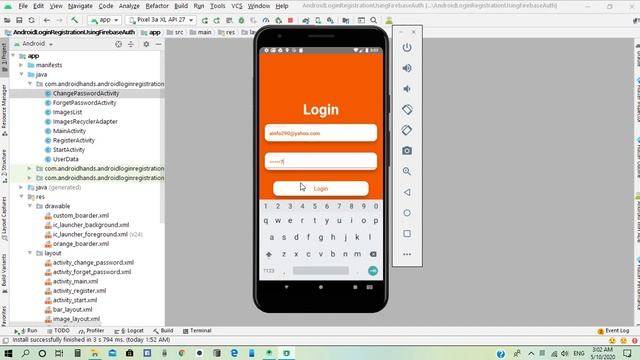Viewport: 640px width, 360px height.
Task: Rotate emulator right icon
Action: [407, 130]
